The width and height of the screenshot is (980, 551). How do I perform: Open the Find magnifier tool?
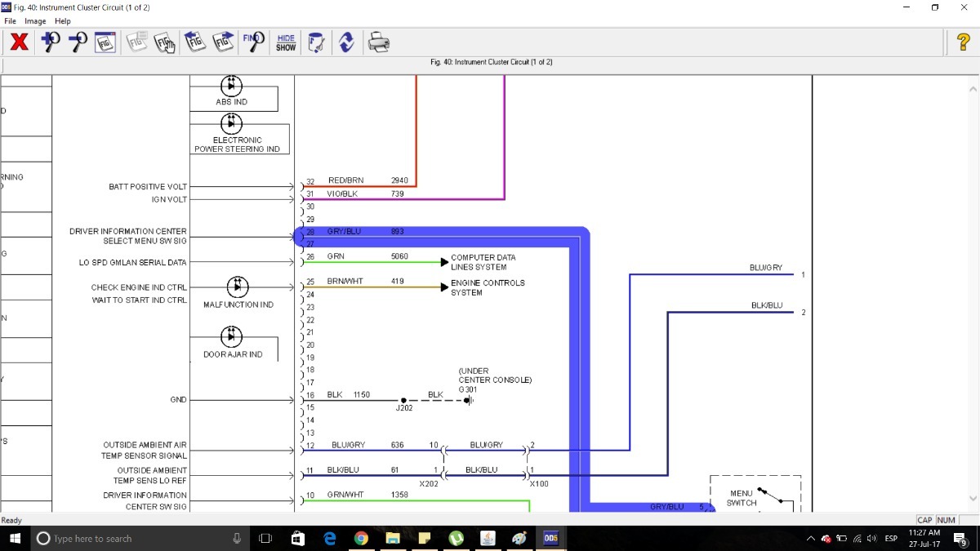click(x=253, y=42)
